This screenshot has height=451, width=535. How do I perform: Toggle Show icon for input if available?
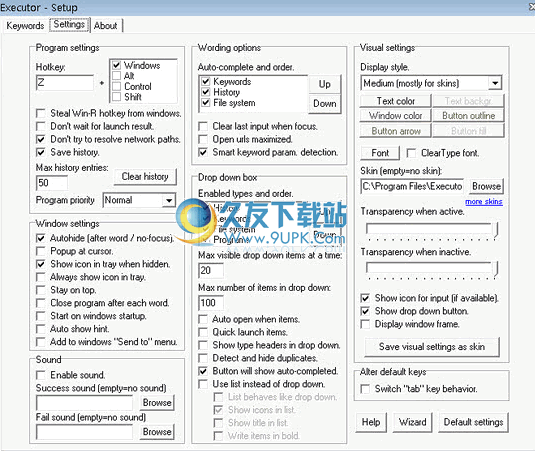coord(365,298)
